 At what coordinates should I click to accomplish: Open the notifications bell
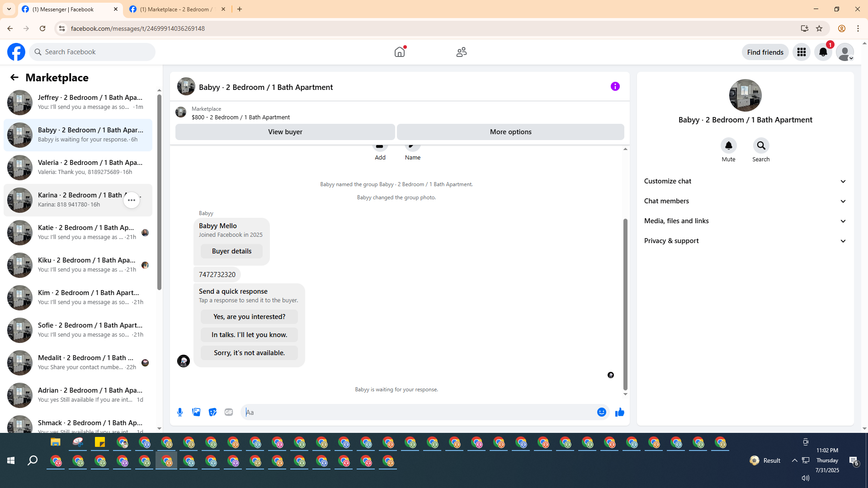823,52
